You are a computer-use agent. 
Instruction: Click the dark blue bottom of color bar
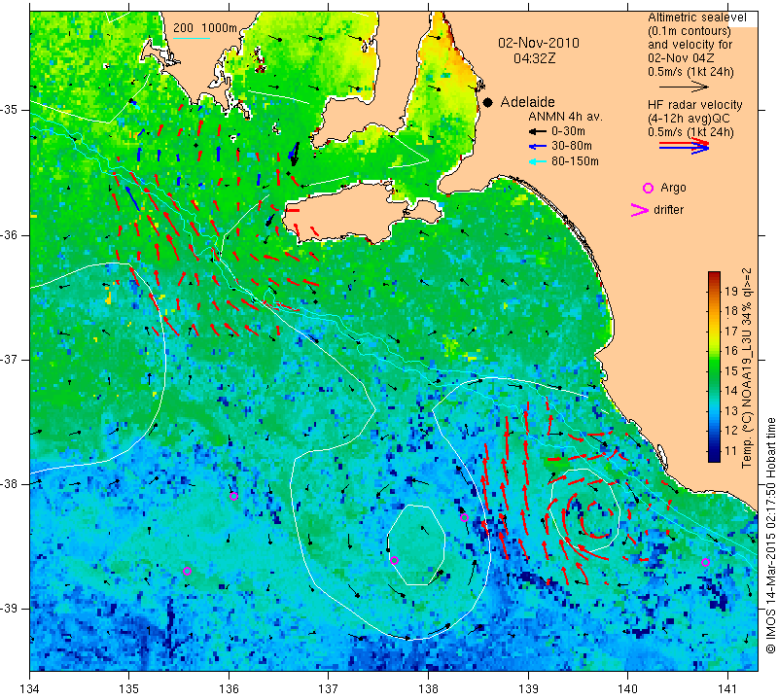pyautogui.click(x=714, y=457)
